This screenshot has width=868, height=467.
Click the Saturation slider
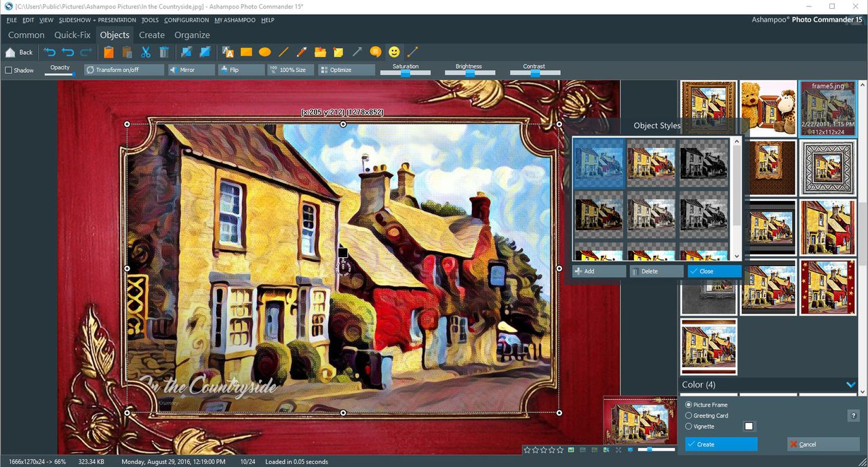tap(406, 73)
